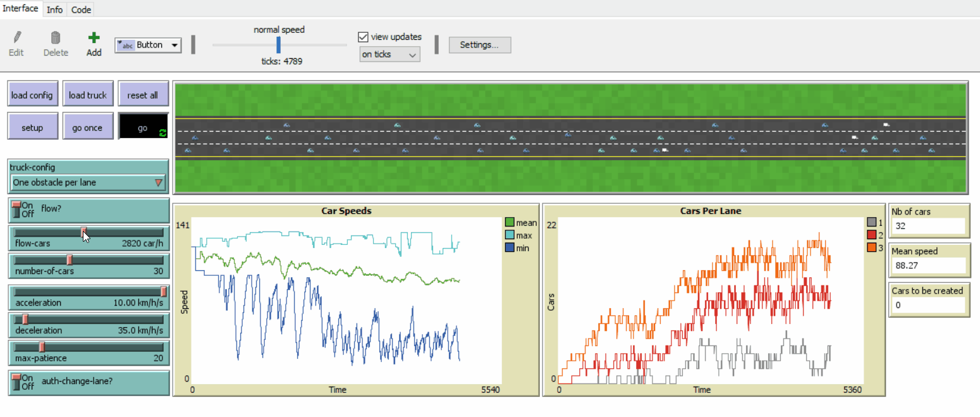Viewport: 980px width, 417px height.
Task: Click the green Add plus icon
Action: pyautogui.click(x=94, y=38)
